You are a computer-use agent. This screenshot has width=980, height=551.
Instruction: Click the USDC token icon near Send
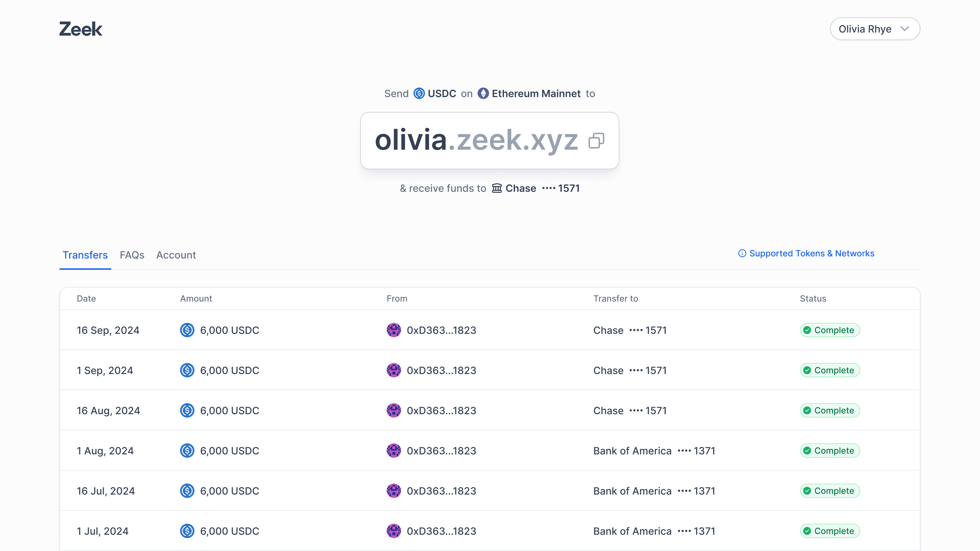pos(419,93)
